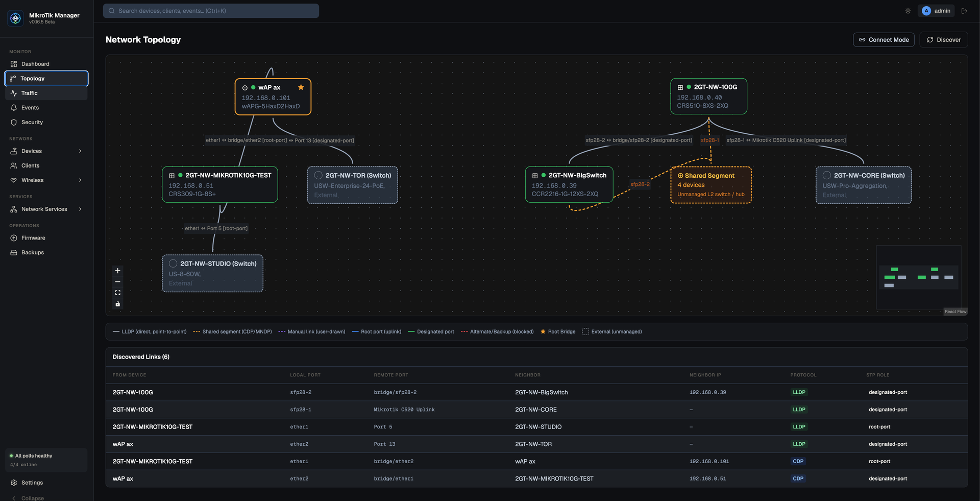Viewport: 980px width, 501px height.
Task: Select the wAP ax node
Action: [x=273, y=97]
